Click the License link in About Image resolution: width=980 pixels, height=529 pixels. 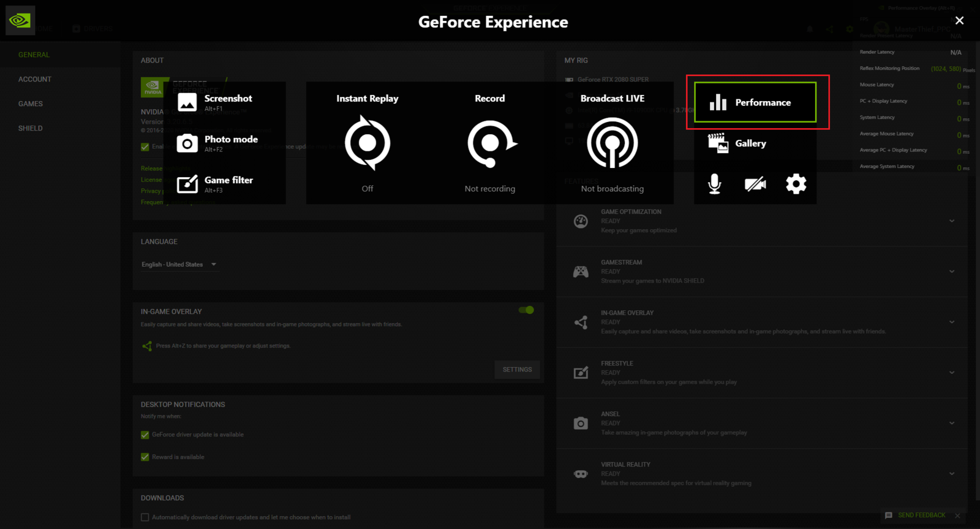(151, 180)
